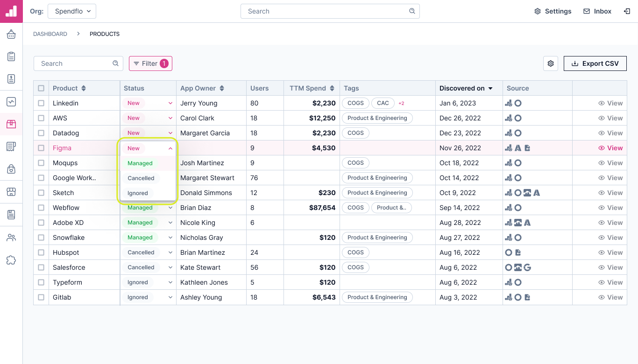Image resolution: width=638 pixels, height=364 pixels.
Task: Click the document source icon in Gitlab row
Action: pos(527,297)
